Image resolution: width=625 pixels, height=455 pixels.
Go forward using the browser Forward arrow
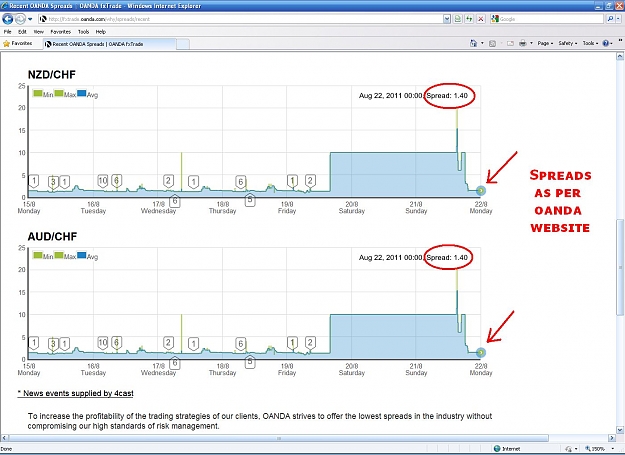pos(20,19)
